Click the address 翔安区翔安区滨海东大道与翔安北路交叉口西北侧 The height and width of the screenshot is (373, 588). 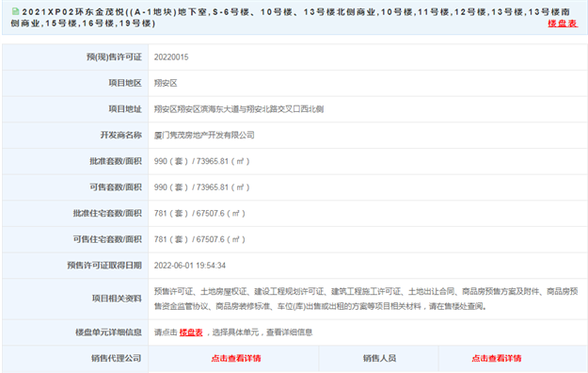click(x=239, y=109)
